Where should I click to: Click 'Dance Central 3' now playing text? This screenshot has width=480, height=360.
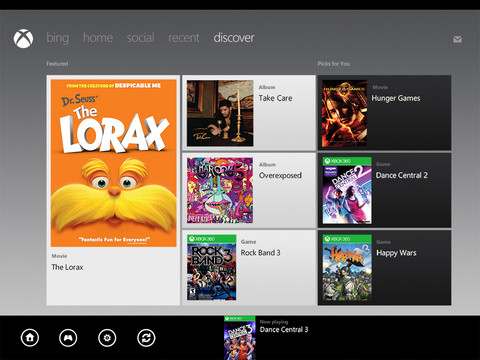tap(284, 329)
